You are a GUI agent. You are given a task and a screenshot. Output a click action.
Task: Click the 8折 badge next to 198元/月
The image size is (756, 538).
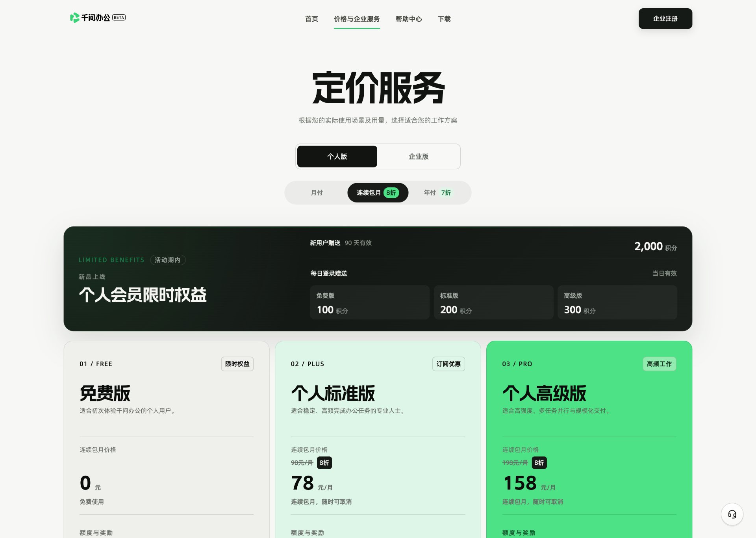539,463
